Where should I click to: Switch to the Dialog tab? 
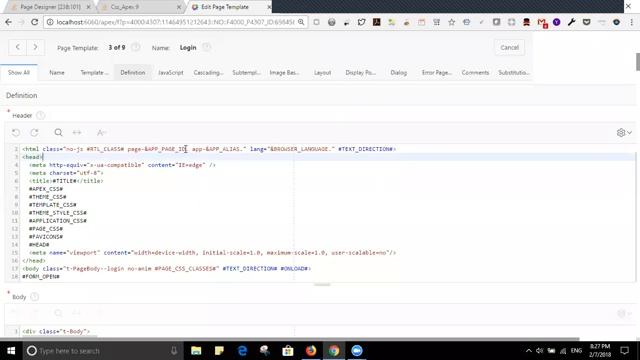398,73
